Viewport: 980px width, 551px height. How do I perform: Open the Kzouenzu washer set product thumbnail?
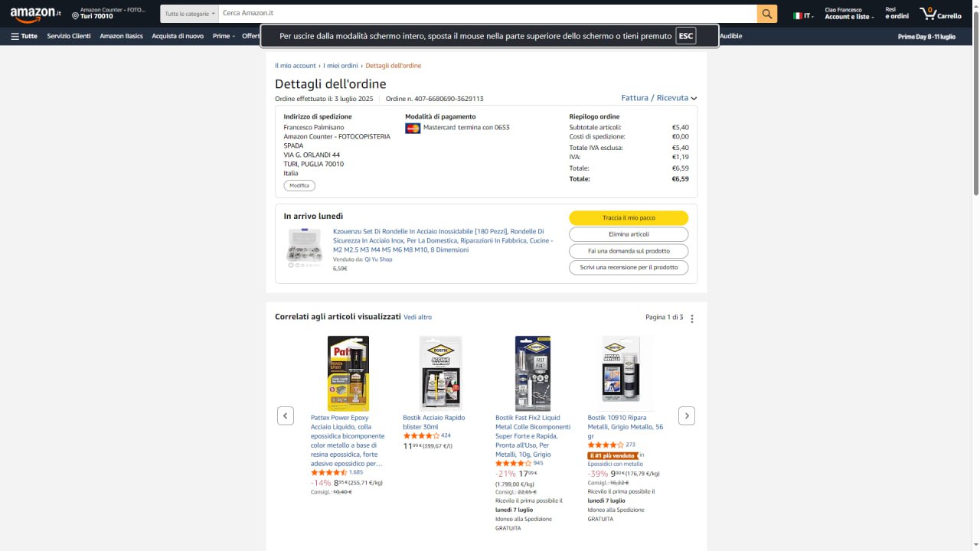coord(304,249)
